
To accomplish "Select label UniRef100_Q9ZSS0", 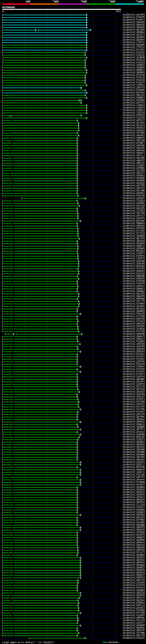I will [134, 557].
